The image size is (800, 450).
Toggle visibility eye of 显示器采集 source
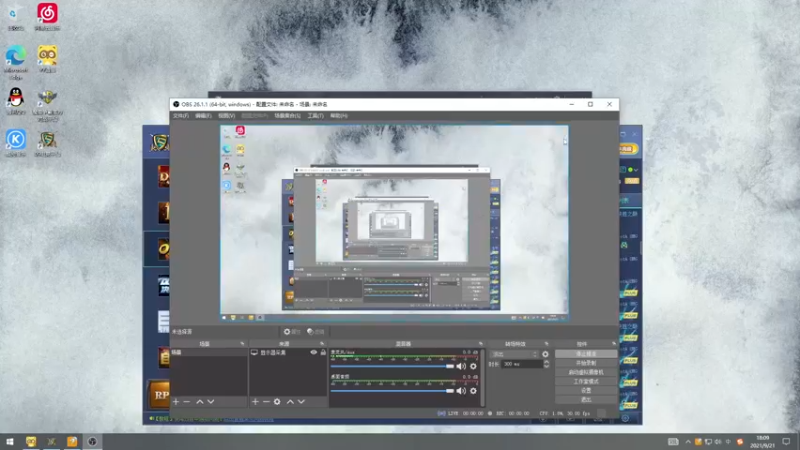click(x=314, y=353)
